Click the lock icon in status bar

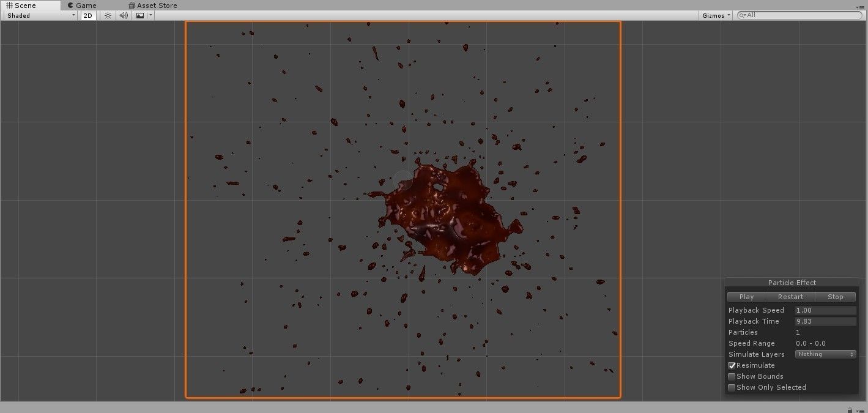(850, 409)
